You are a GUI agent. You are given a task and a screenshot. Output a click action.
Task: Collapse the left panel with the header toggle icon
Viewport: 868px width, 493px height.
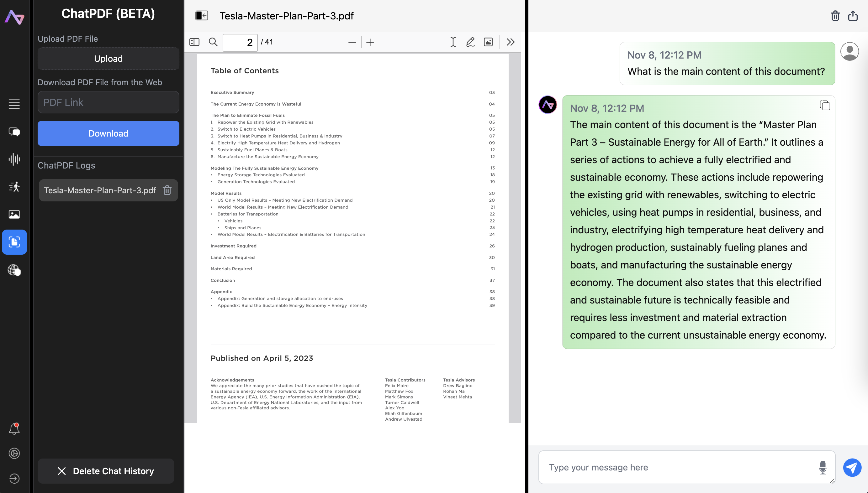pyautogui.click(x=202, y=16)
